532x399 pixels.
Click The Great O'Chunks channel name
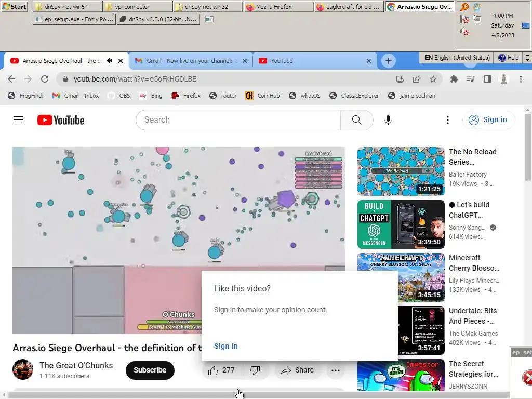point(76,365)
